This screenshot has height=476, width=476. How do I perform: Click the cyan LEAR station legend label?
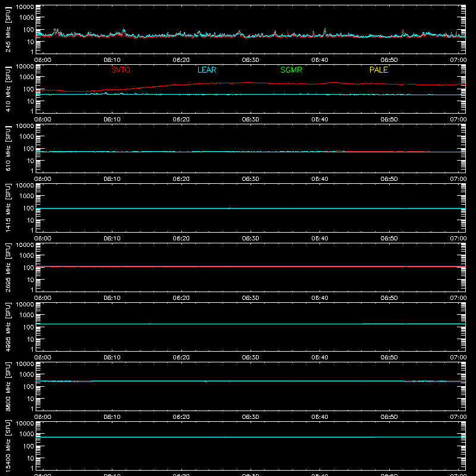coord(206,70)
